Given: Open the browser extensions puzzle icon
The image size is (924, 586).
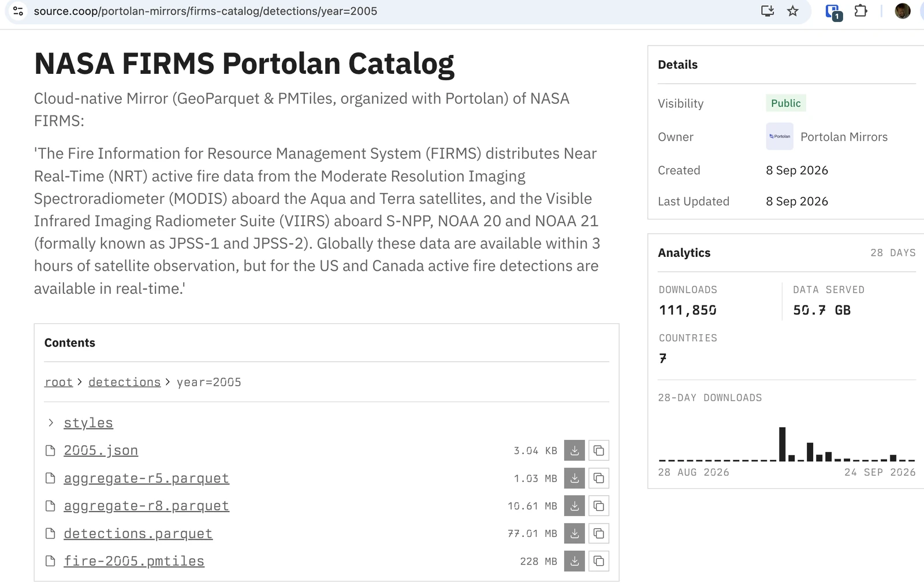Looking at the screenshot, I should [x=860, y=11].
